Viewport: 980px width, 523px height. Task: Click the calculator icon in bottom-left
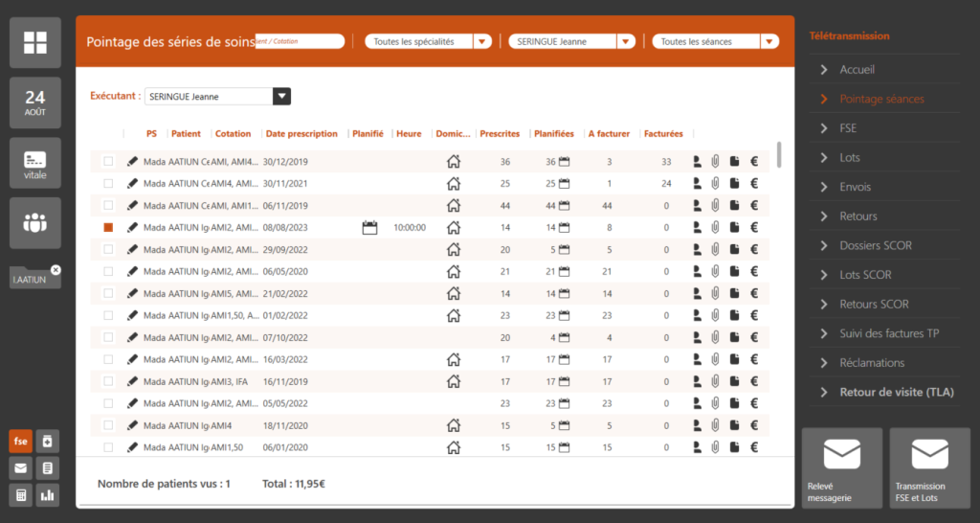click(x=20, y=495)
